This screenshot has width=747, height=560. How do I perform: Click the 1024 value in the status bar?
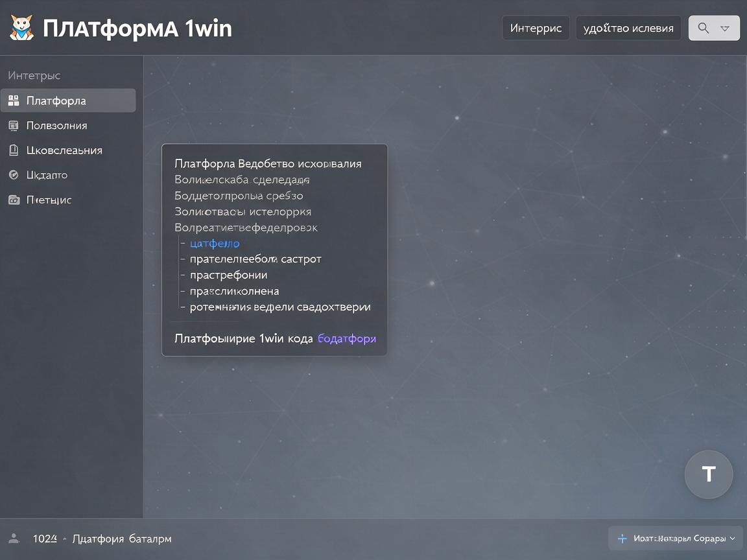(45, 539)
